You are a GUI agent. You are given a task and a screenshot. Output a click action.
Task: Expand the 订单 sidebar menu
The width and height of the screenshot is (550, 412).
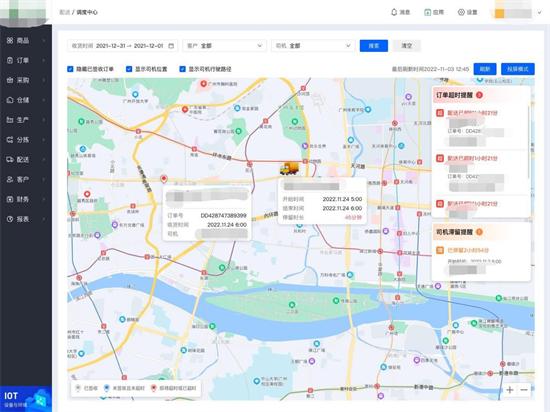click(x=26, y=60)
